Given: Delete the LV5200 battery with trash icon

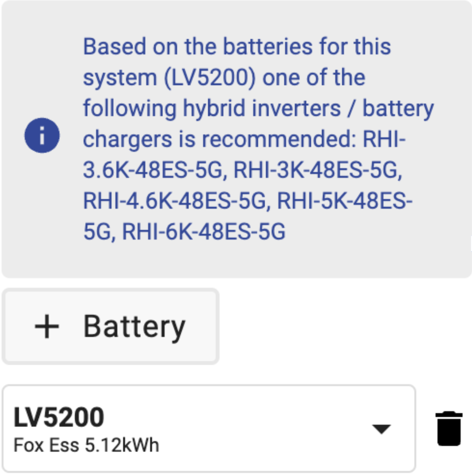Looking at the screenshot, I should [x=449, y=429].
